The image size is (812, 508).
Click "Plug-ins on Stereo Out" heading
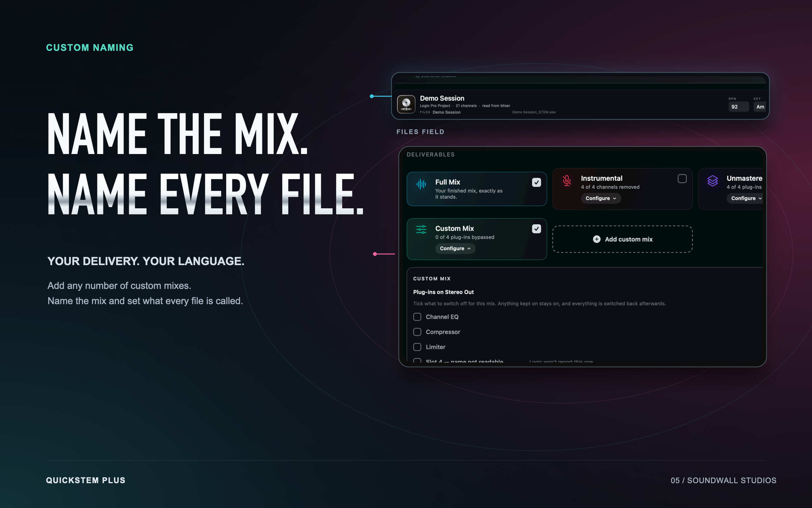[443, 292]
